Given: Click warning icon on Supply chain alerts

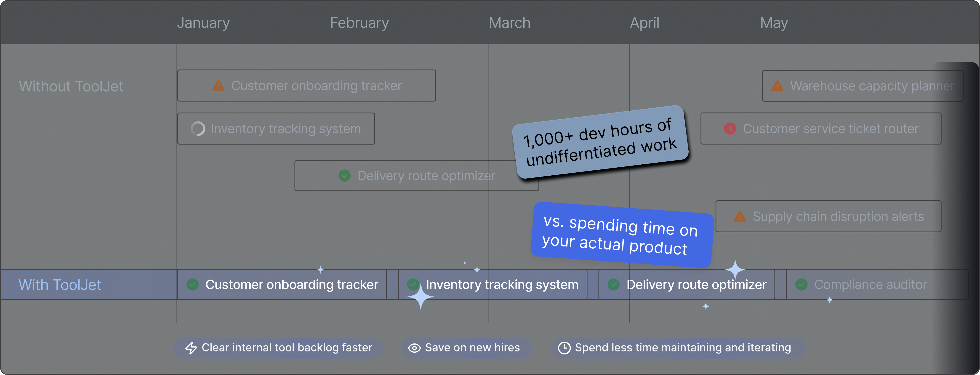Looking at the screenshot, I should [740, 217].
